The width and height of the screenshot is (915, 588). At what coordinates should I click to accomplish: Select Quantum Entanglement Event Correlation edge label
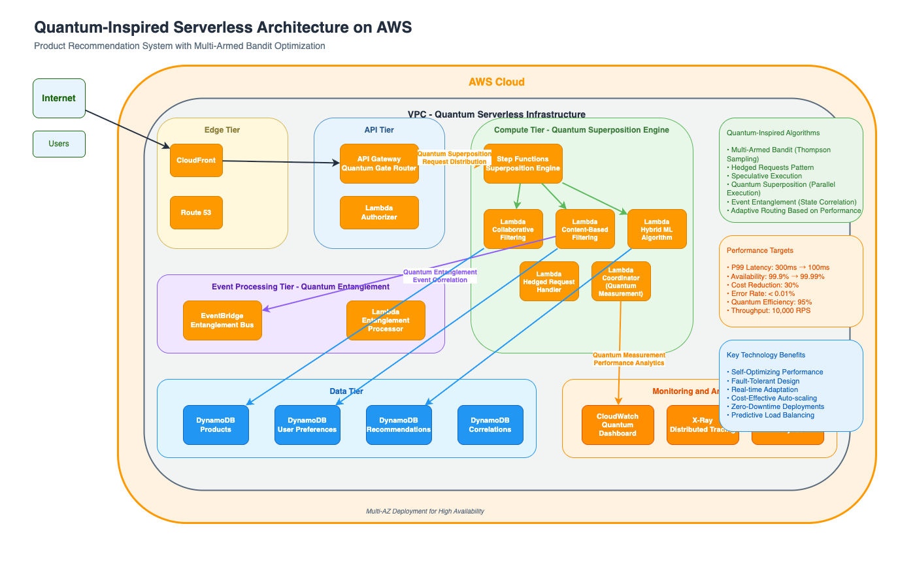440,276
